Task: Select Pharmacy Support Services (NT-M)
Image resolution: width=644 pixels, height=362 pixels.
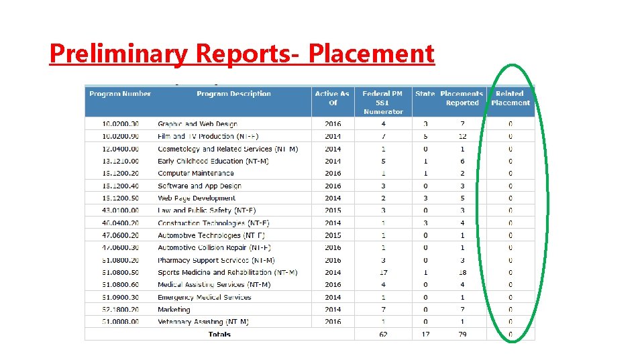Action: pyautogui.click(x=217, y=260)
